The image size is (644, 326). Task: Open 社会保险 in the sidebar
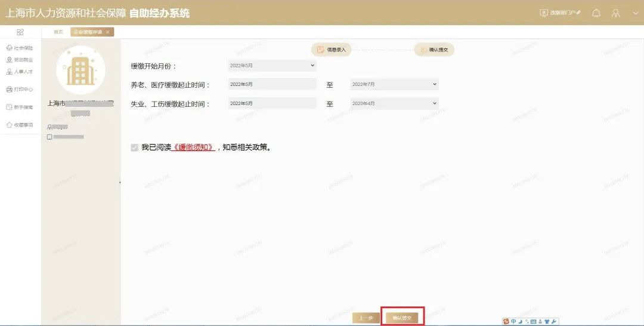19,48
